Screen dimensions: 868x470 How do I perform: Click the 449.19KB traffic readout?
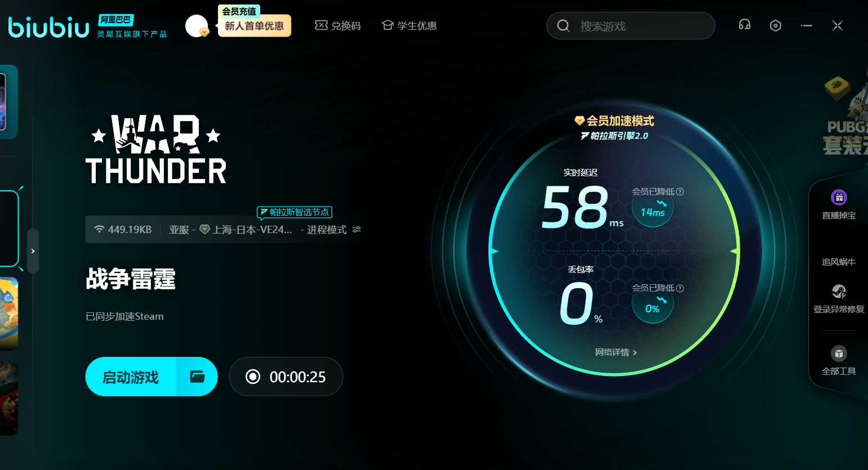pyautogui.click(x=123, y=230)
